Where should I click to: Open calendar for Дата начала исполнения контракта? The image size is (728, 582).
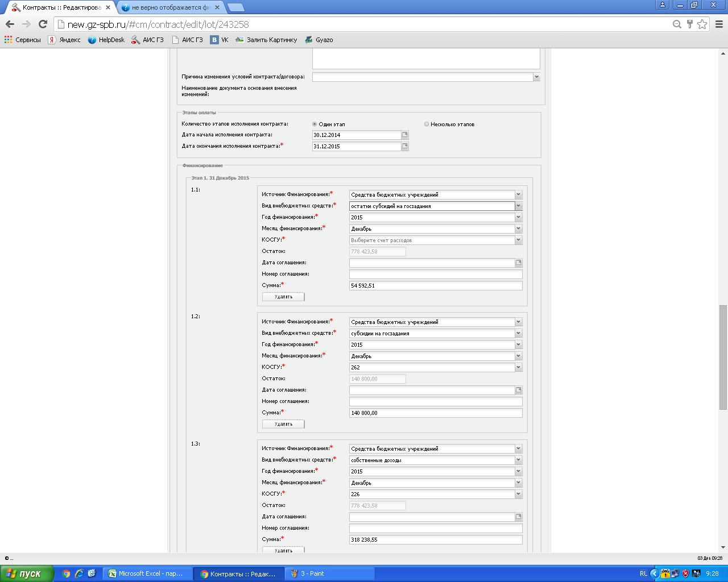pos(405,135)
